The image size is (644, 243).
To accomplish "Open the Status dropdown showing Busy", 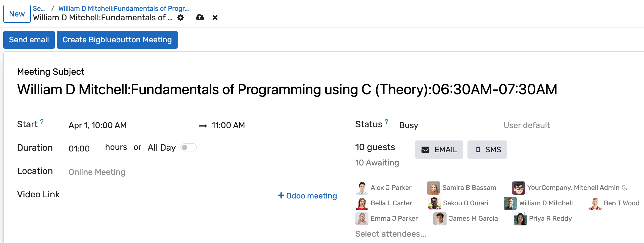I will point(409,125).
